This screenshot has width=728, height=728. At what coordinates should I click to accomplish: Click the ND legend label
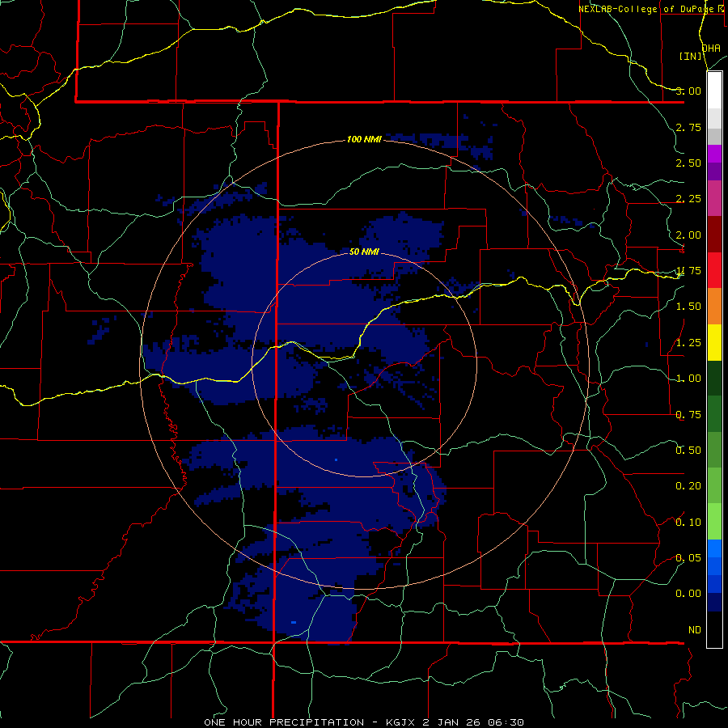click(695, 630)
